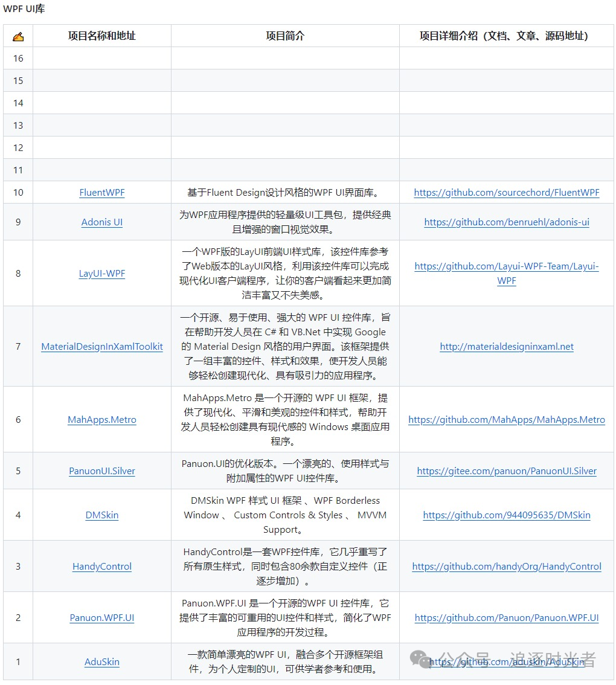
Task: Select row number 7 cell
Action: [x=18, y=347]
